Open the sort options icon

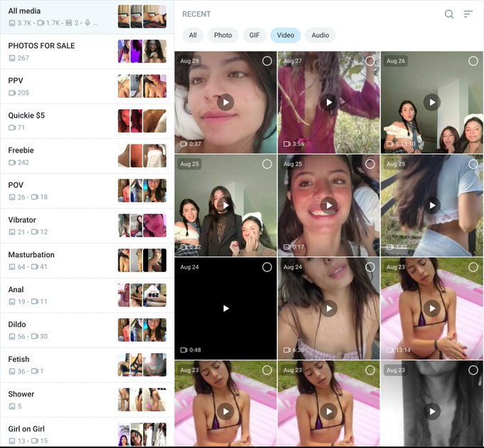click(468, 14)
